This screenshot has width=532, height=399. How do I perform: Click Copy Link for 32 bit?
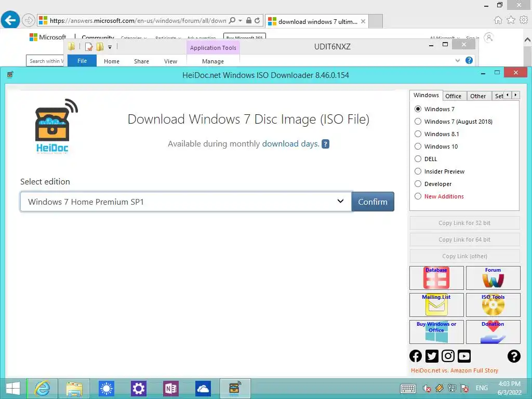pos(464,223)
